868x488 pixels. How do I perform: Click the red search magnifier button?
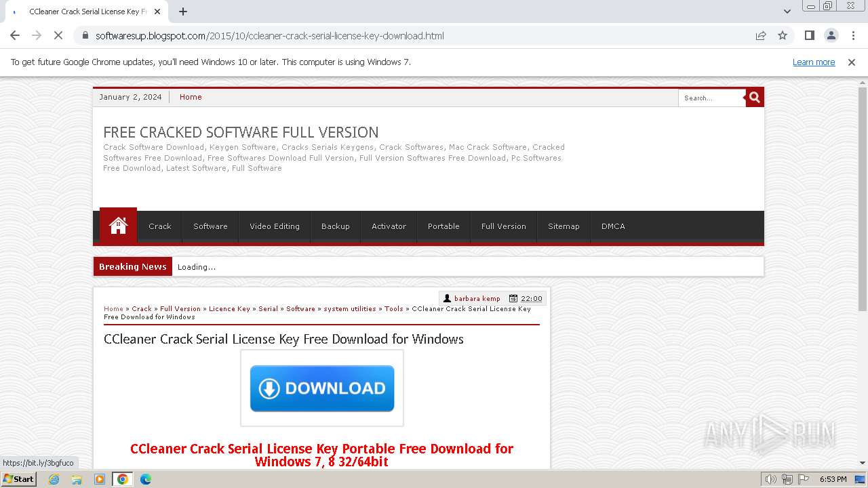click(x=755, y=98)
